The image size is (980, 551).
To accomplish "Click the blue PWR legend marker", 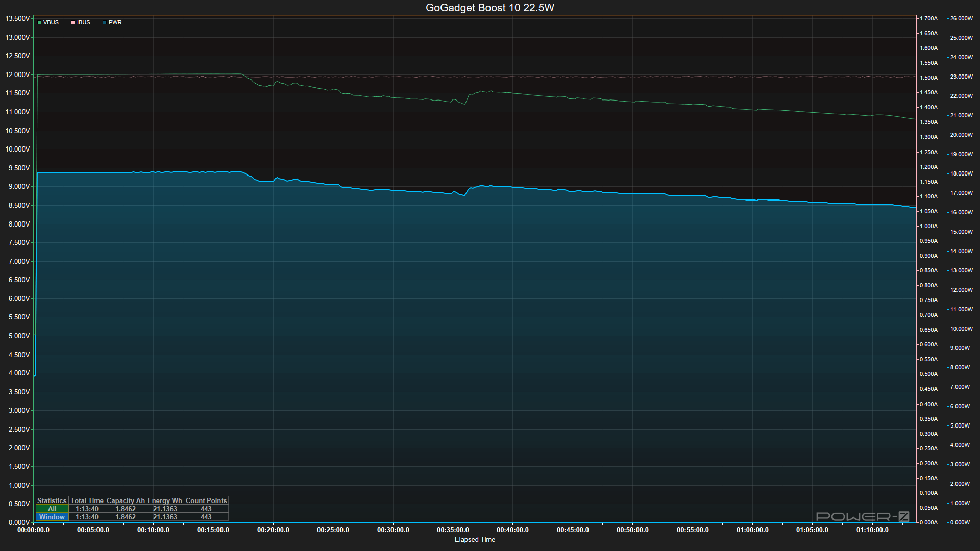I will coord(105,23).
